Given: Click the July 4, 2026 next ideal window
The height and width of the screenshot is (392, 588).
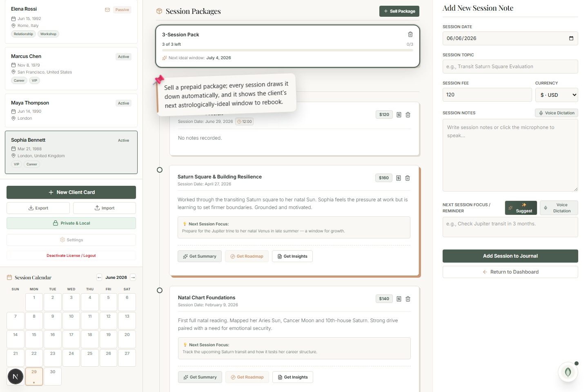Looking at the screenshot, I should (218, 58).
